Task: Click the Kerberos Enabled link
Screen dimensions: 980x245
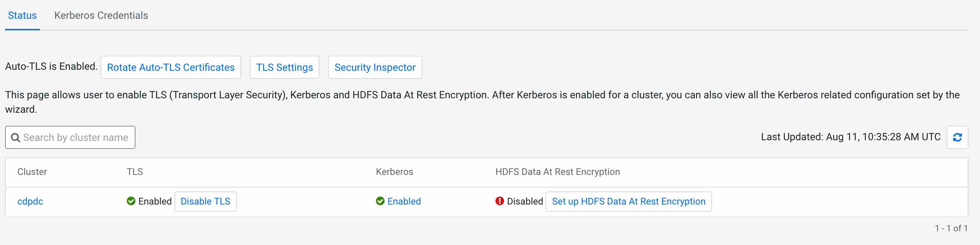Action: (404, 201)
